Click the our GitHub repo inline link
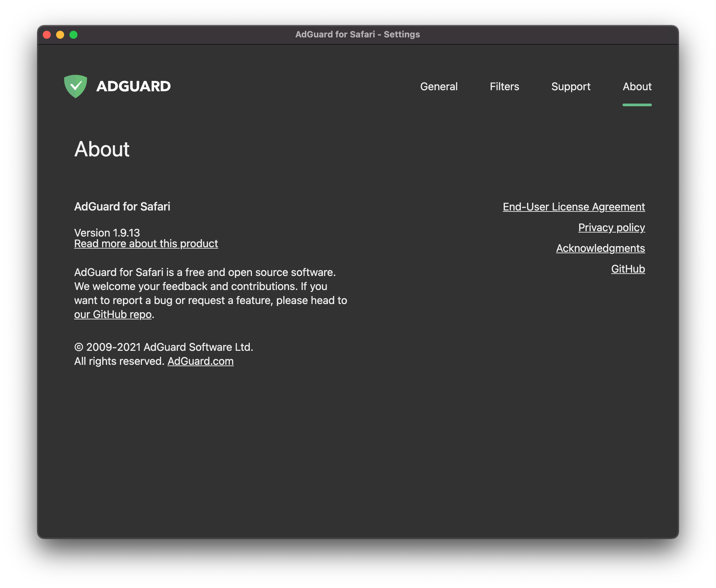The width and height of the screenshot is (716, 588). (113, 314)
